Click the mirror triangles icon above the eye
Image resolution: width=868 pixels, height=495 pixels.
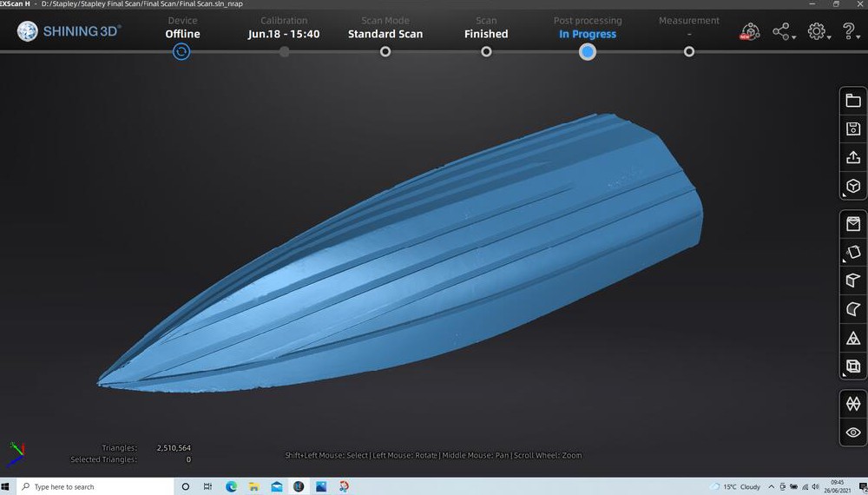click(852, 404)
